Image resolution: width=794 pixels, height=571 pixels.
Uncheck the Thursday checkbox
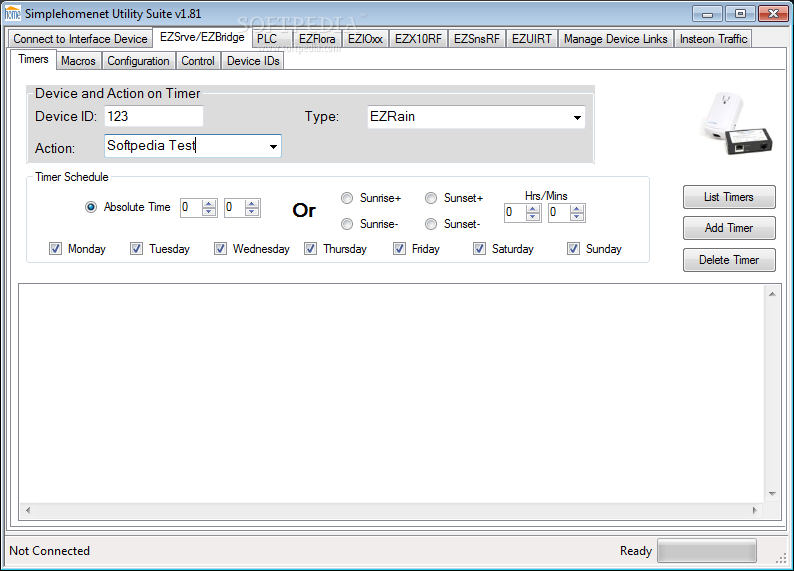(310, 249)
